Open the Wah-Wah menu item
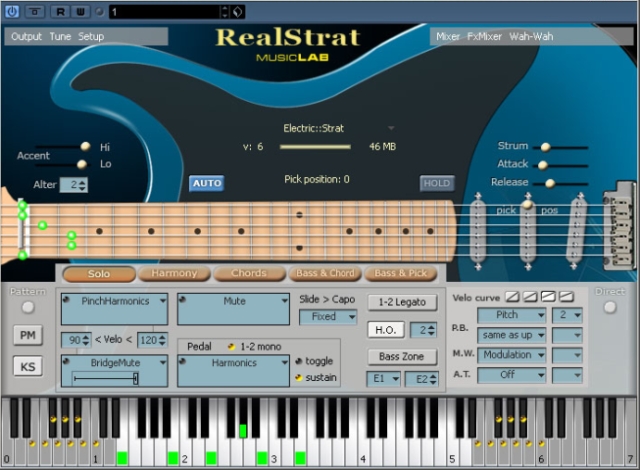640x470 pixels. click(x=533, y=36)
